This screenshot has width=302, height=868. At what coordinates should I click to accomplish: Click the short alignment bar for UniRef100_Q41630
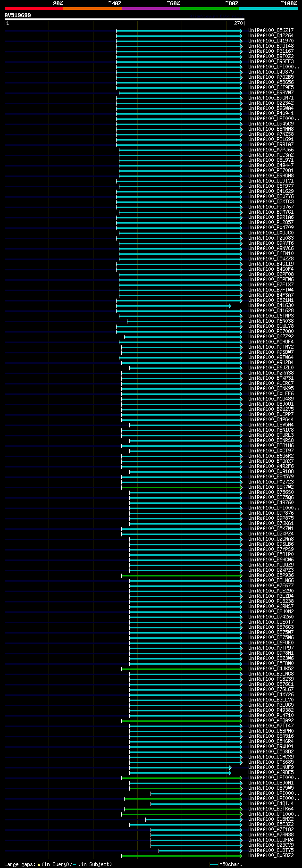tap(174, 306)
